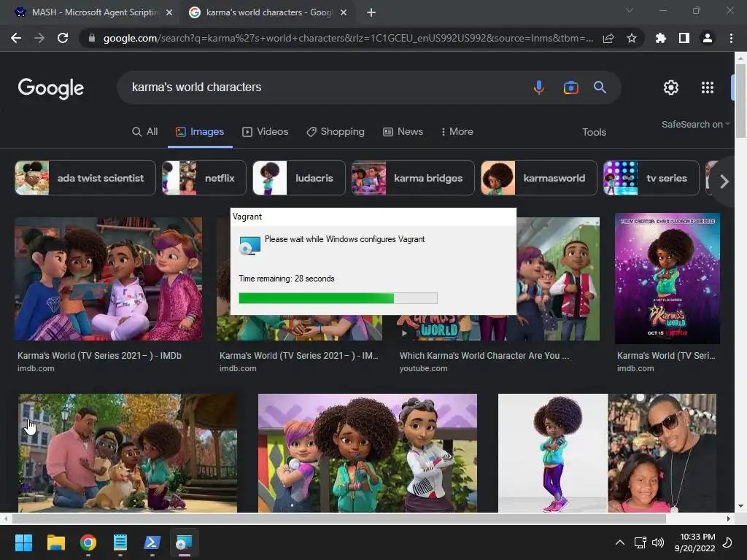Select the karma's world characters tab
This screenshot has width=747, height=560.
267,12
